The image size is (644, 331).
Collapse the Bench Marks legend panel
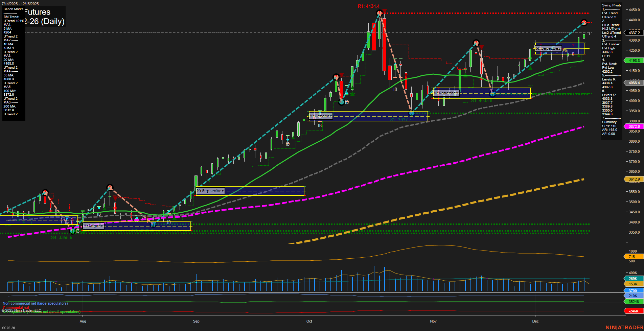coord(13,9)
